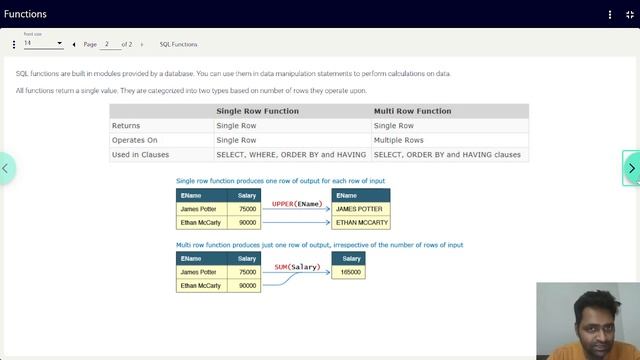Click the 'of 2' page count text

(127, 44)
